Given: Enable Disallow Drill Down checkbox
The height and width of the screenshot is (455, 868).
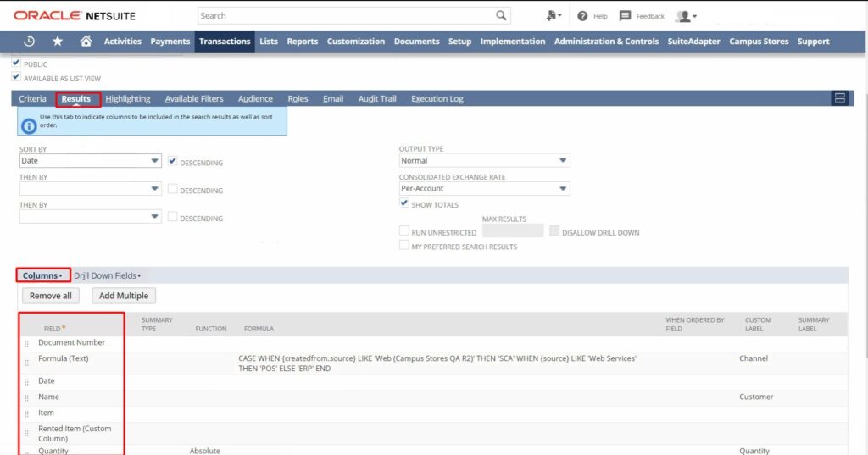Looking at the screenshot, I should tap(554, 230).
